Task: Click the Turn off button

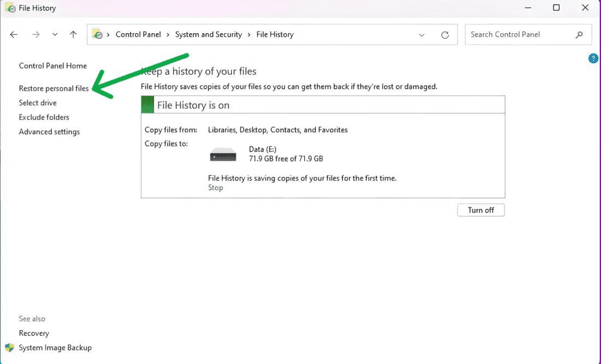Action: (480, 210)
